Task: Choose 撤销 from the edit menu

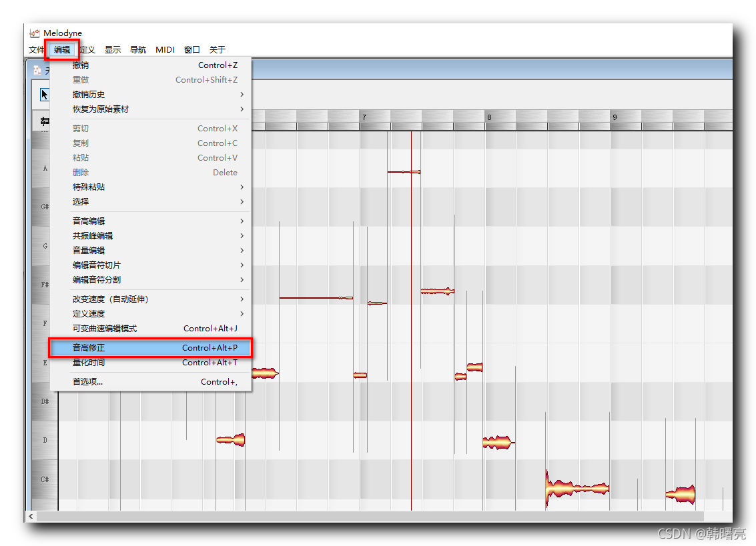Action: (151, 65)
